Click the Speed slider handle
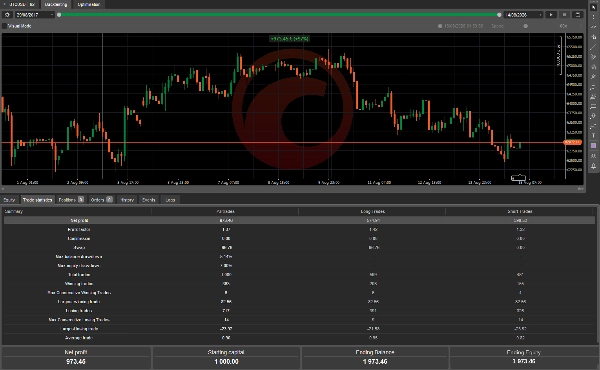The height and width of the screenshot is (370, 600). coord(525,26)
